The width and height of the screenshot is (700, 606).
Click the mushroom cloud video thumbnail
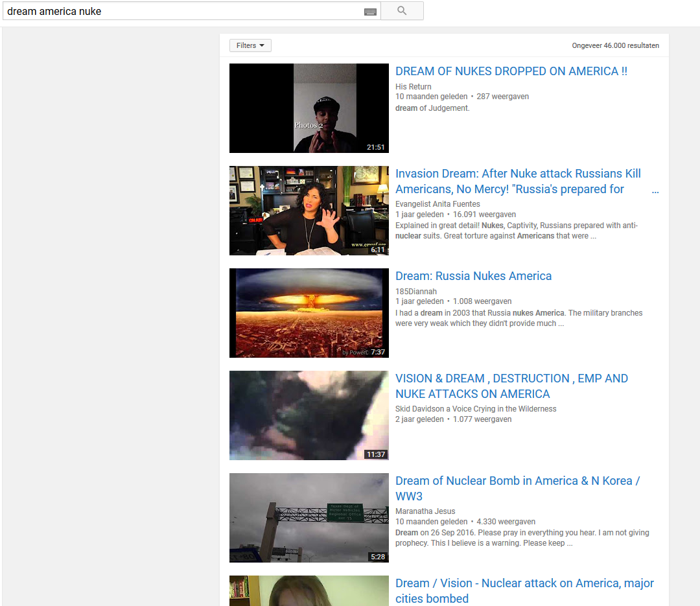point(309,313)
